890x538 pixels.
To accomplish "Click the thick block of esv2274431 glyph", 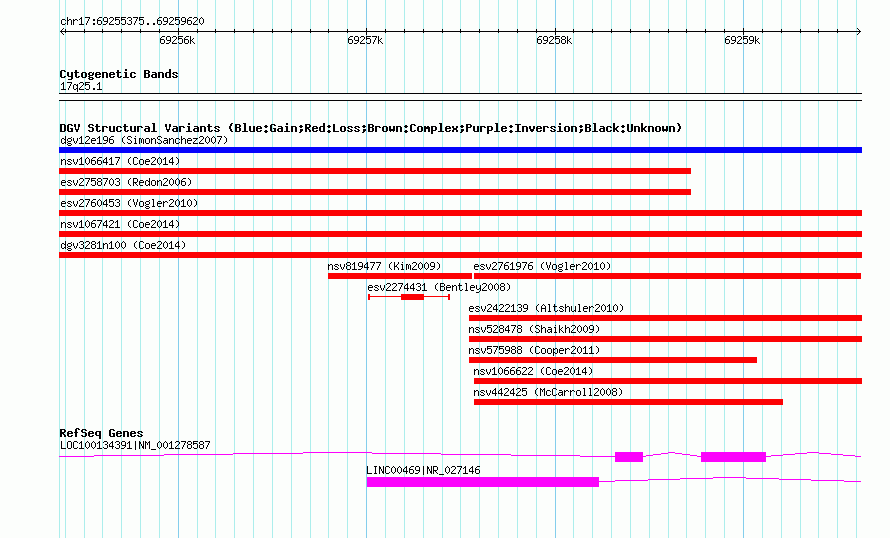I will click(x=412, y=297).
